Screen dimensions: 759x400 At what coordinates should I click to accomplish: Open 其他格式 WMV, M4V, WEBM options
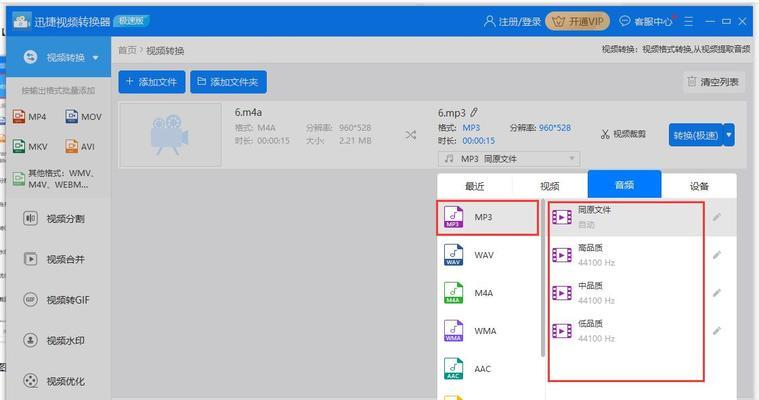point(53,179)
